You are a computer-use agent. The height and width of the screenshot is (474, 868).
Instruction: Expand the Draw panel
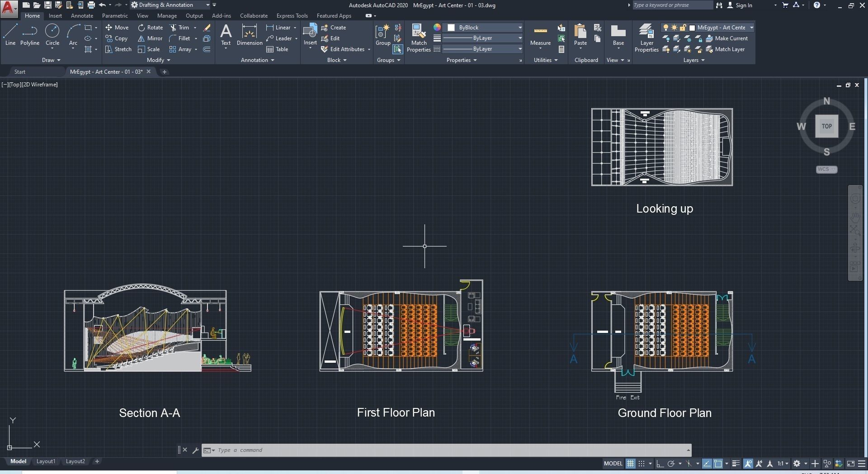(x=51, y=60)
